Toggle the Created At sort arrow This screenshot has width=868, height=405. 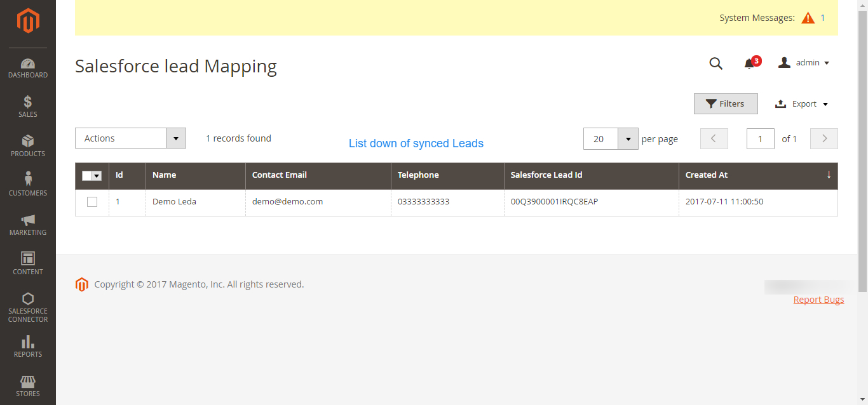[829, 174]
